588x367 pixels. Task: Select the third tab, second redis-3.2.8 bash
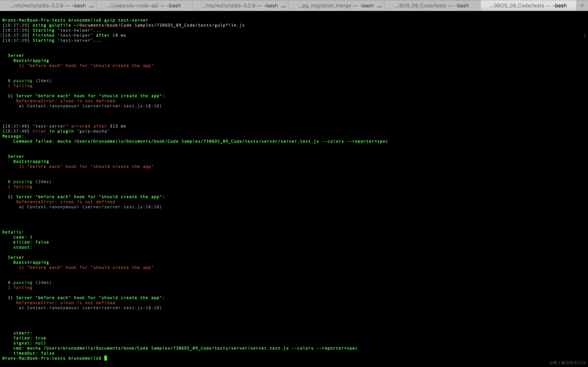[x=240, y=6]
